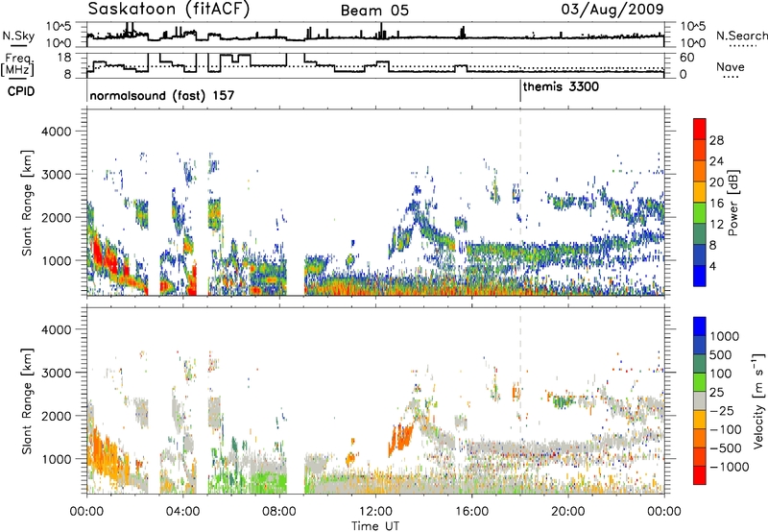
Task: Pick the gray -25 to 25 Velocity colorbar segment
Action: tap(700, 401)
